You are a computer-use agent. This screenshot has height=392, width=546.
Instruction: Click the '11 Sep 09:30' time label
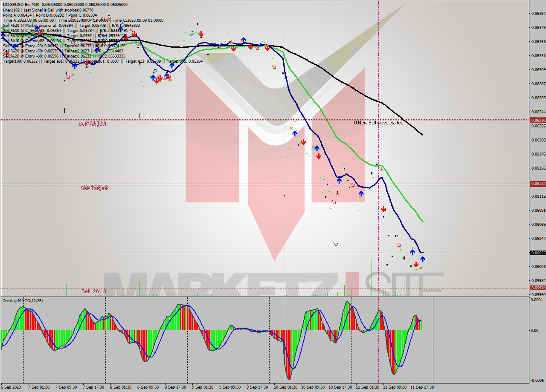[395, 387]
